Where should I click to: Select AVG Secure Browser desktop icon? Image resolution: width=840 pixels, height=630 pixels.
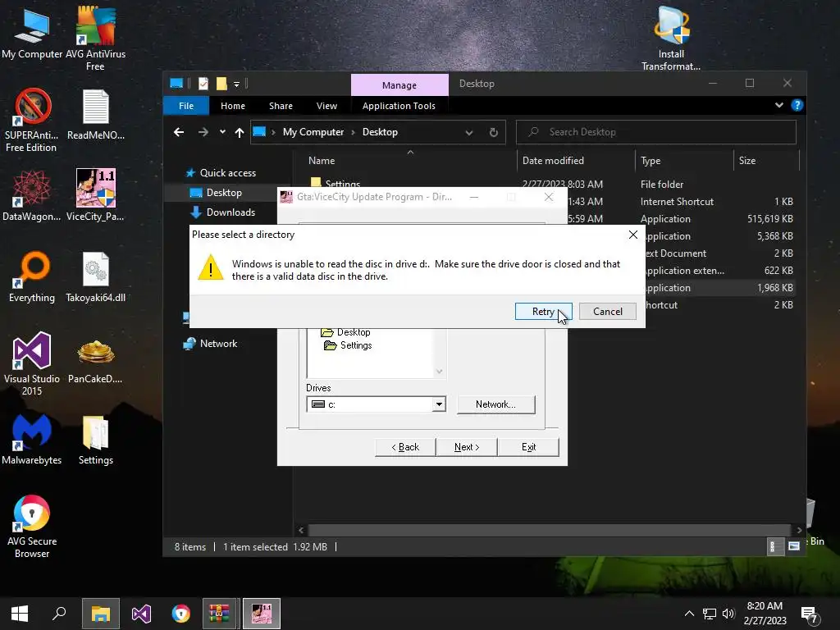[32, 526]
